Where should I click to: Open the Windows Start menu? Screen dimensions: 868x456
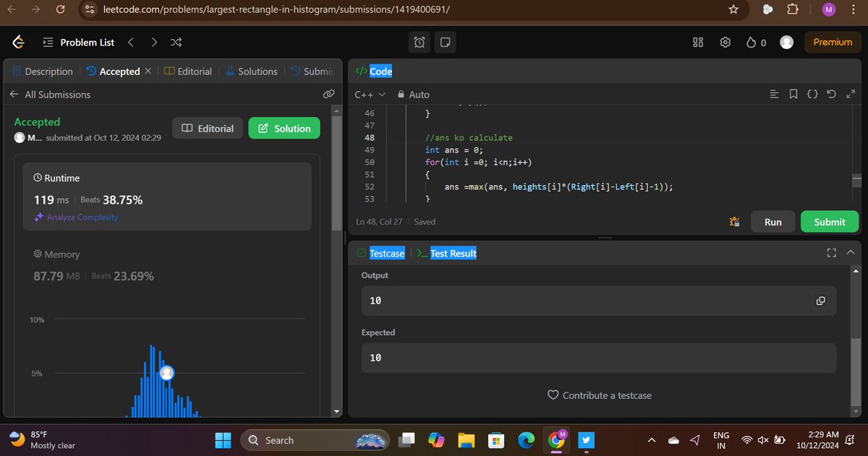224,439
